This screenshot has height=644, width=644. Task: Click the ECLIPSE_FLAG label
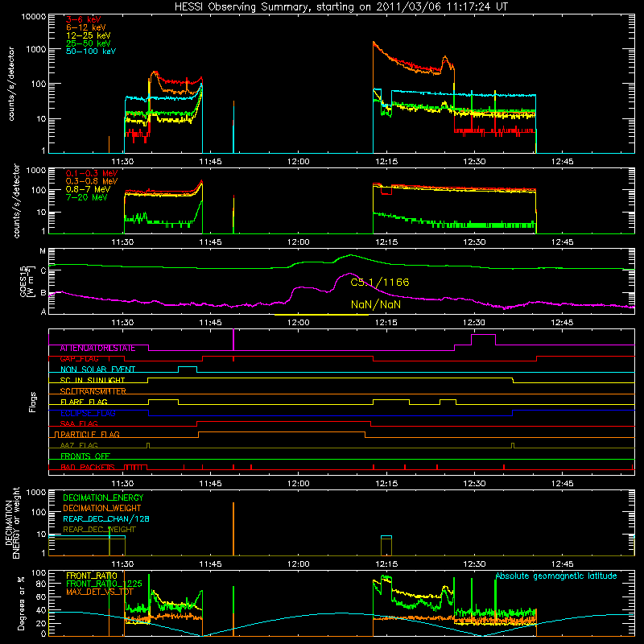[x=88, y=413]
